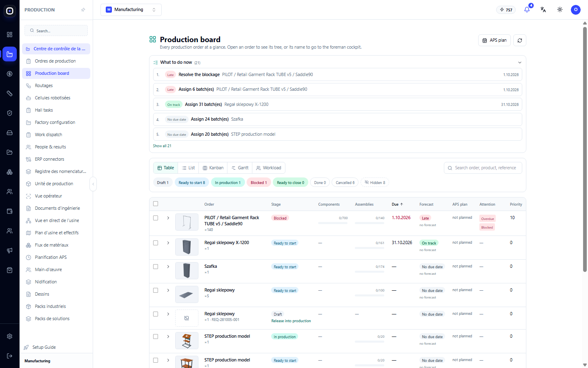Toggle the light/dark theme sun icon
The height and width of the screenshot is (368, 588).
click(560, 10)
